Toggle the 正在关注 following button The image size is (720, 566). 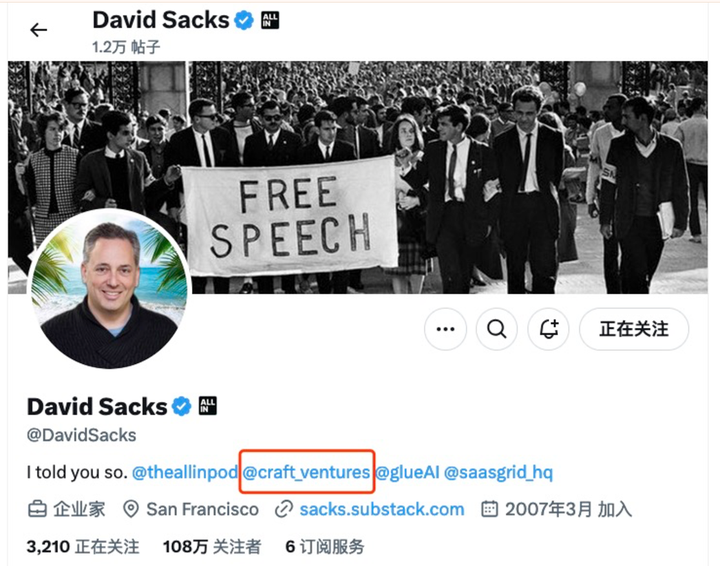[634, 329]
